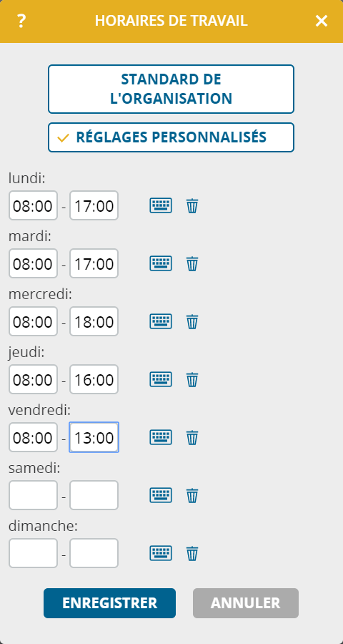
Task: Focus the empty samedi start time field
Action: point(34,495)
